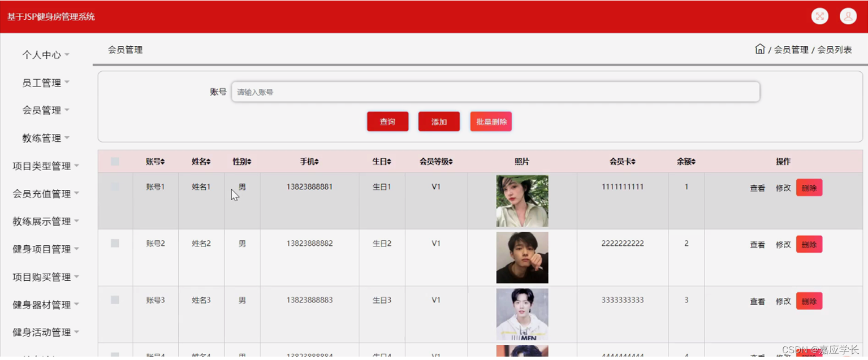
Task: Expand 教练管理 sidebar menu
Action: pyautogui.click(x=46, y=138)
